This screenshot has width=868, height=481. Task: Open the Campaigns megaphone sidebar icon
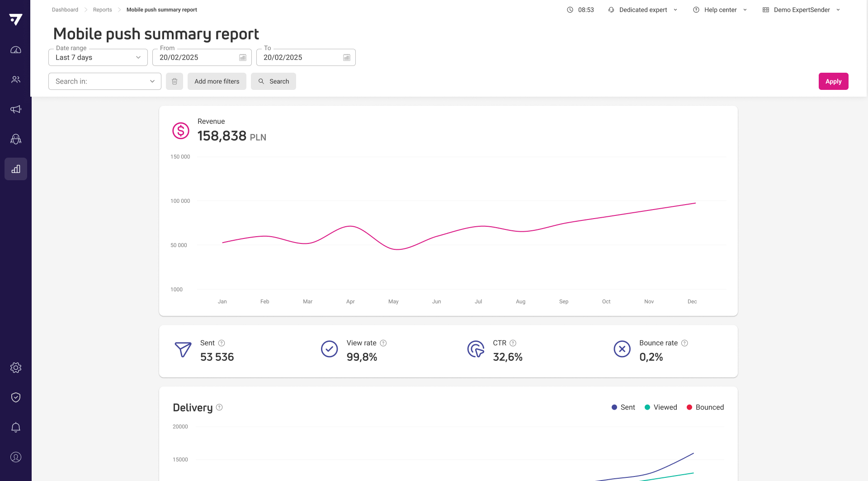16,109
